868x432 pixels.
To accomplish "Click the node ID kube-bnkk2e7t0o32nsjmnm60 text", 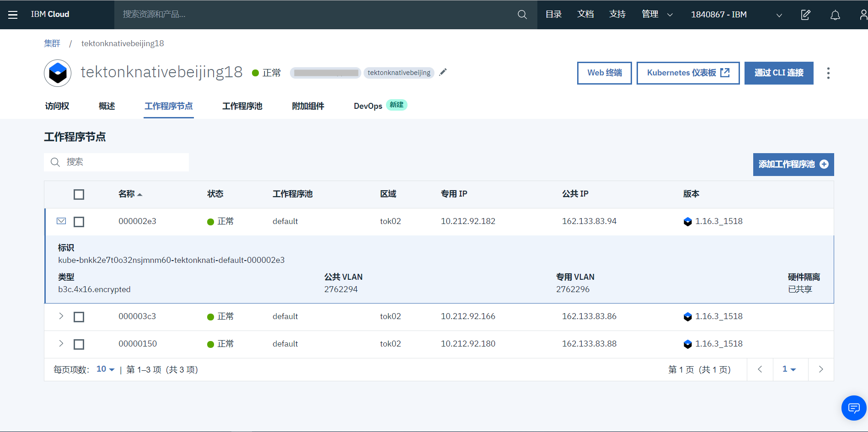I will click(171, 260).
